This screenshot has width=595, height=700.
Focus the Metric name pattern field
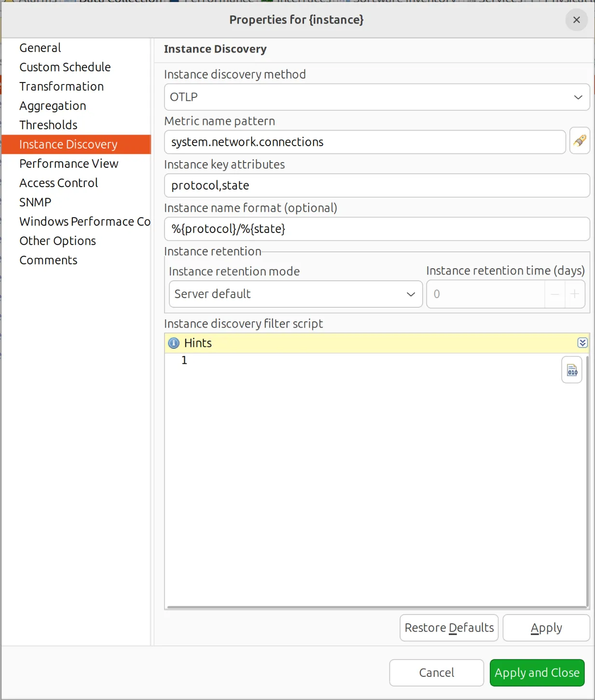(x=365, y=142)
